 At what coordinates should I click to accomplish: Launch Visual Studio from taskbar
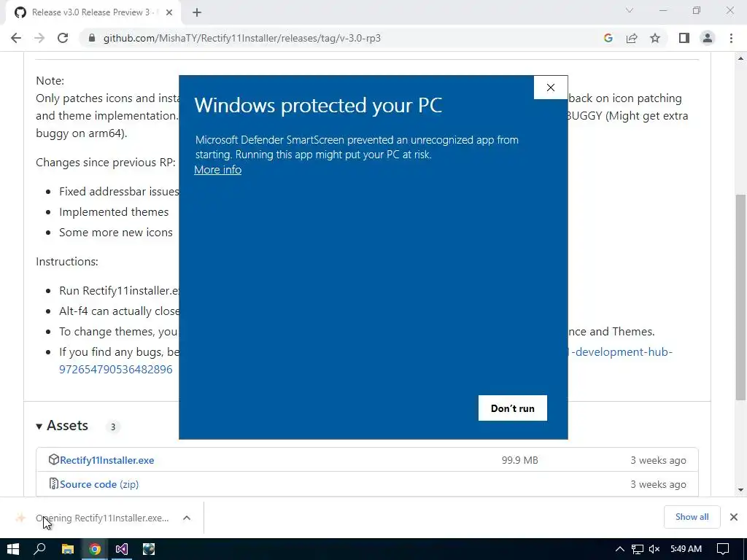pyautogui.click(x=122, y=549)
